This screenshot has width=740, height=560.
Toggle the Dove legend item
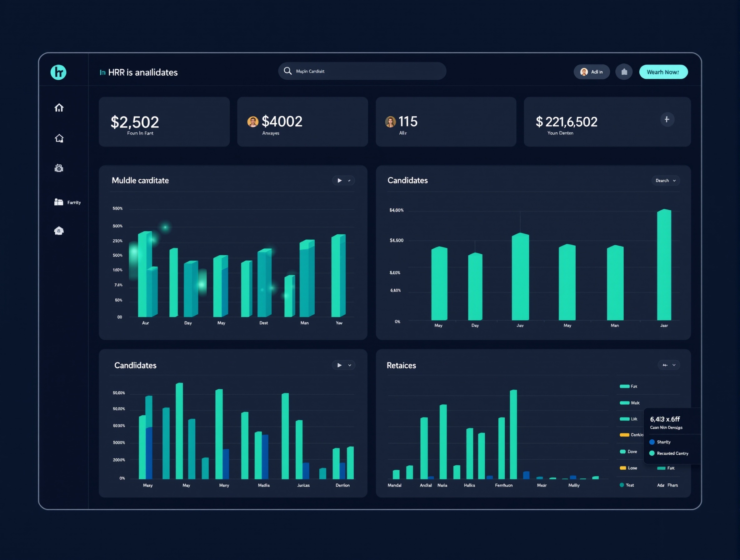coord(628,452)
